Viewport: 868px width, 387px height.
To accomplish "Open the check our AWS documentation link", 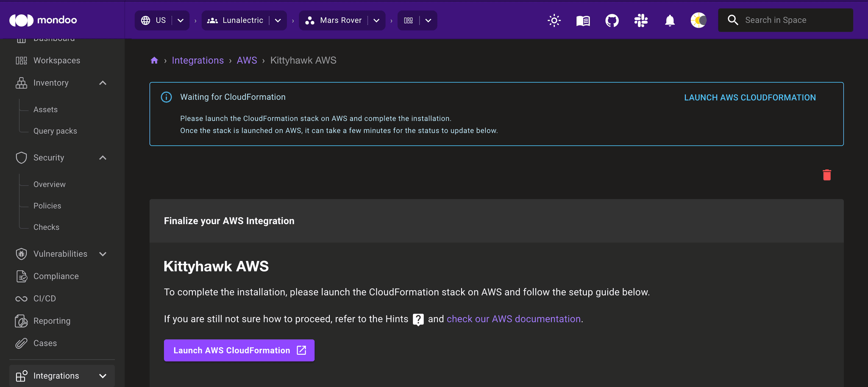I will [x=513, y=319].
